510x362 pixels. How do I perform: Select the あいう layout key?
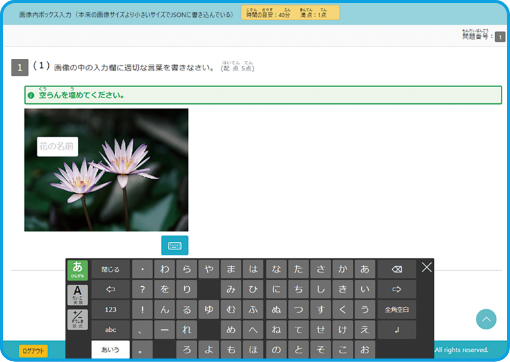110,350
